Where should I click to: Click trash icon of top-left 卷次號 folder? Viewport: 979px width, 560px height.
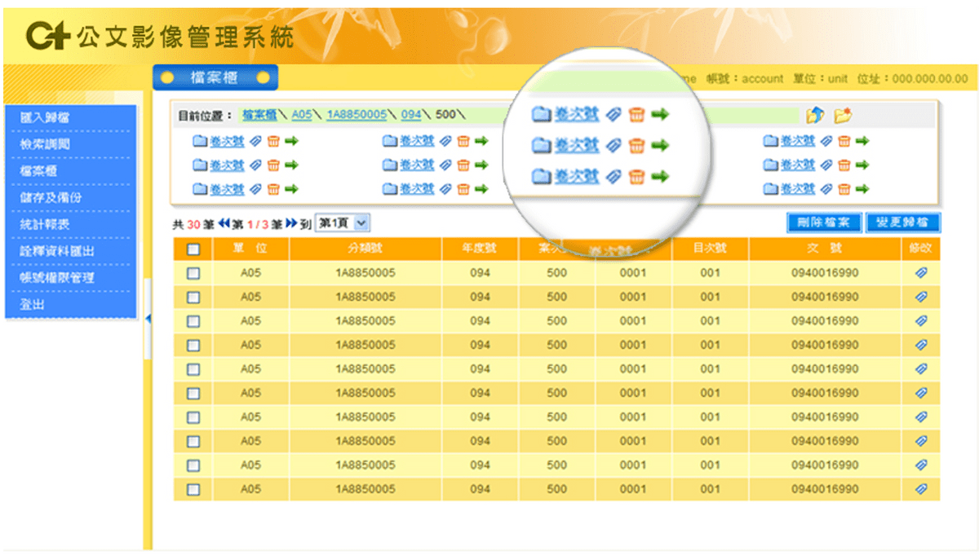[x=274, y=141]
